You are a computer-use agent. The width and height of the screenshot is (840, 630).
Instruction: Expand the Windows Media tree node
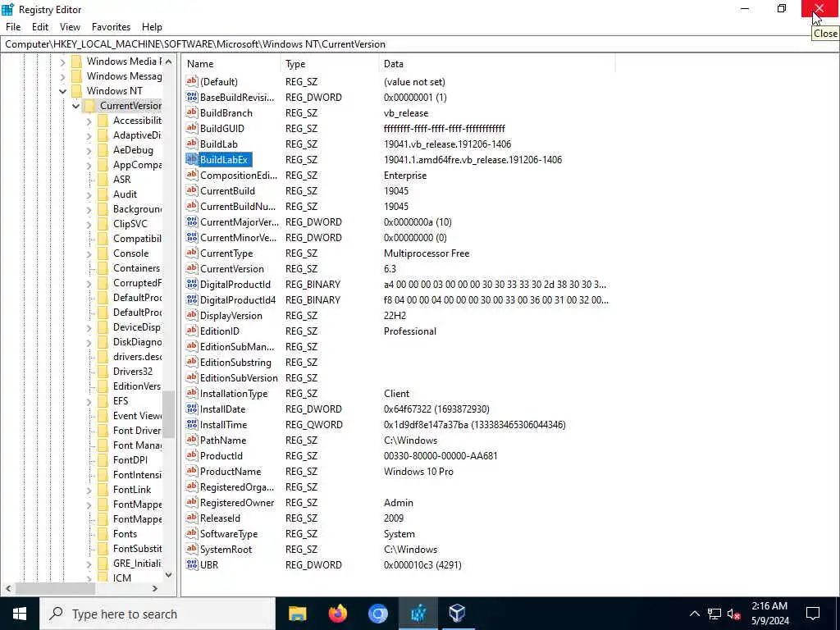tap(62, 62)
